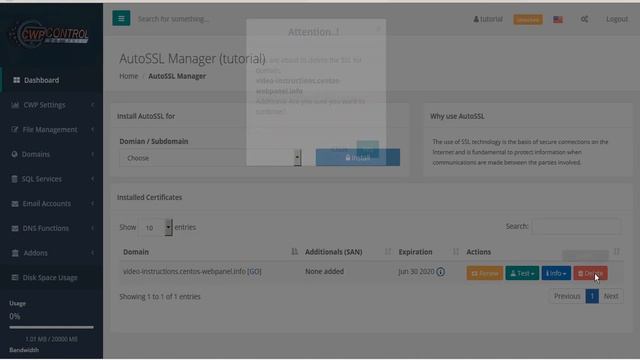Click the Dashboard icon in the sidebar

coord(16,80)
